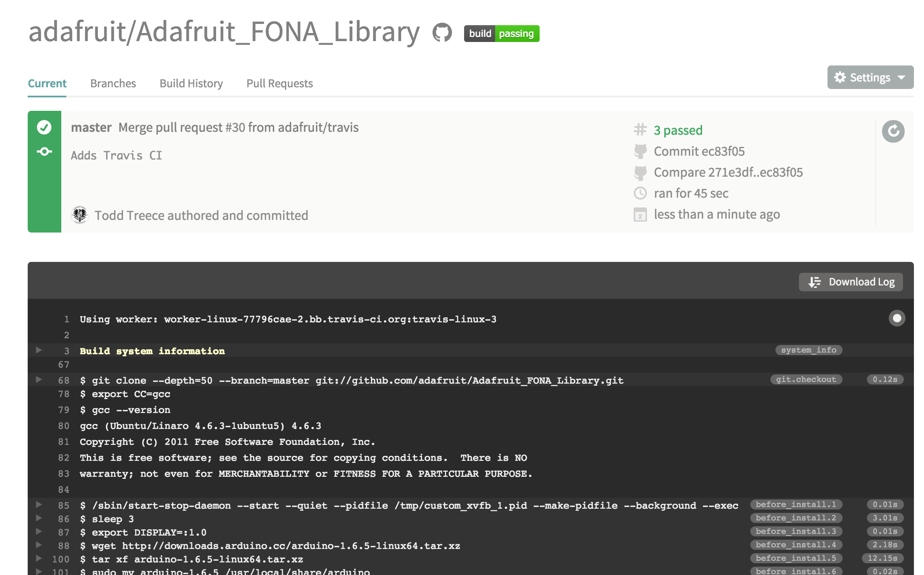Restart the build with the circular arrow icon
The height and width of the screenshot is (575, 924).
click(x=893, y=131)
